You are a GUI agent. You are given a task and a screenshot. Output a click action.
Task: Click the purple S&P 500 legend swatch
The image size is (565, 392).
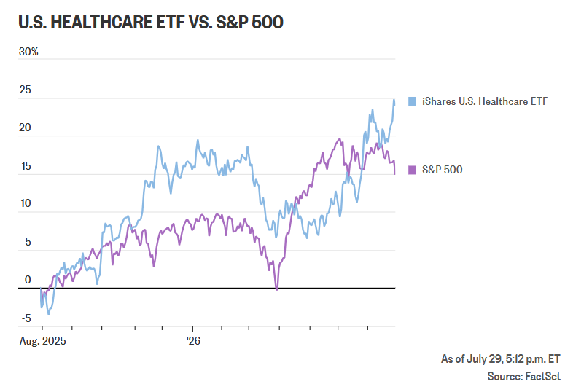412,170
